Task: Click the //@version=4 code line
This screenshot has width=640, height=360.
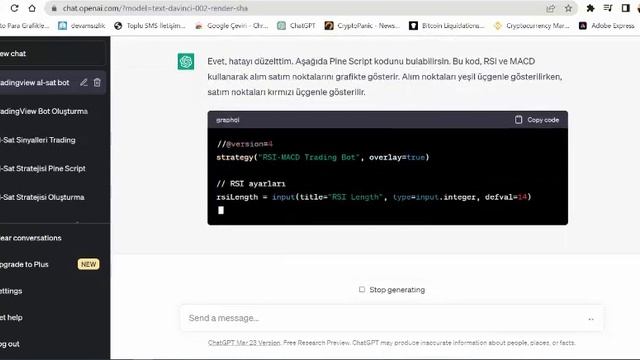Action: click(x=244, y=144)
